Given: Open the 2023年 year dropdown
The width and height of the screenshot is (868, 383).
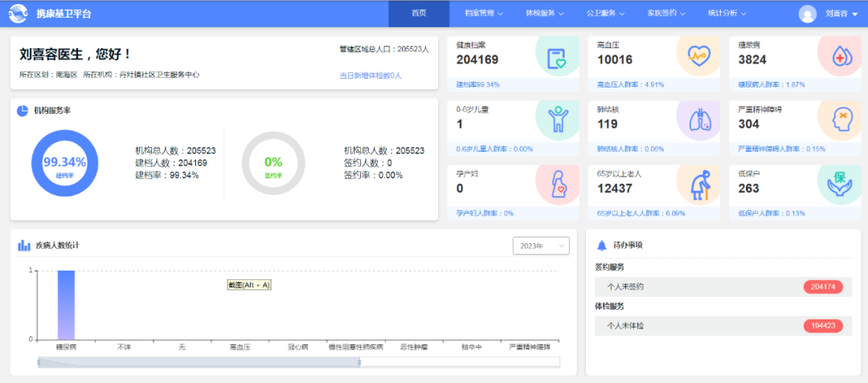Looking at the screenshot, I should [x=540, y=246].
